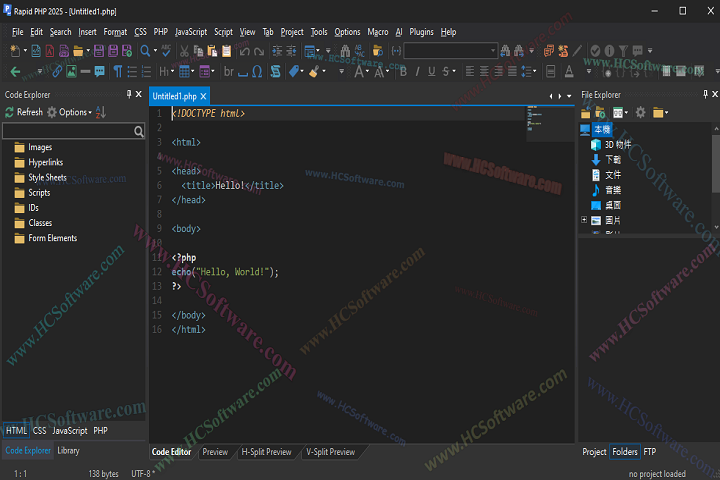Click the green Back arrow icon
The width and height of the screenshot is (720, 480).
tap(15, 72)
